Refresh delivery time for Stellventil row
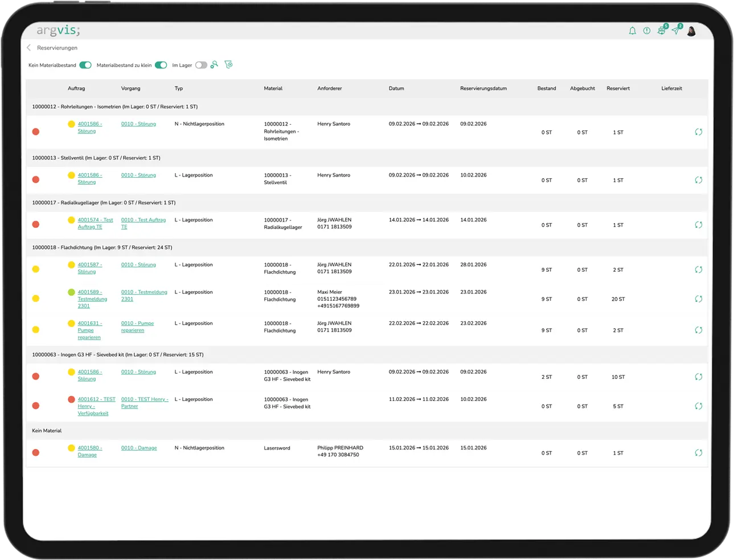The image size is (734, 560). (x=698, y=180)
